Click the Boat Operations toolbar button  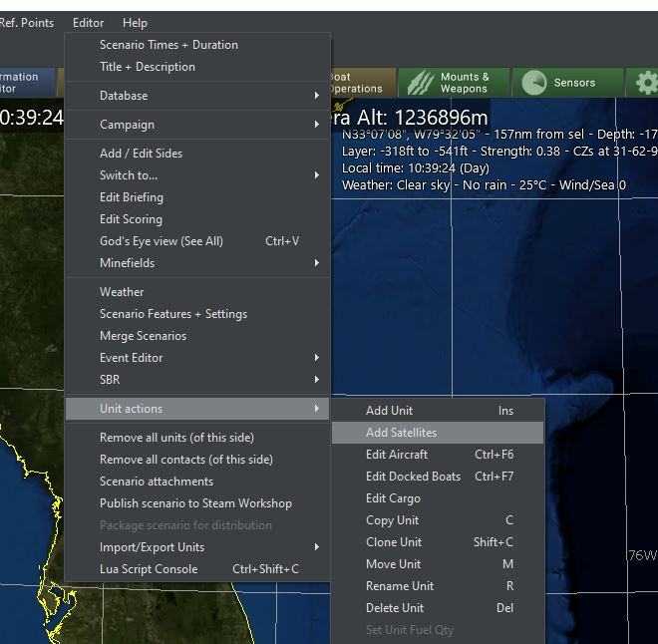(x=363, y=83)
